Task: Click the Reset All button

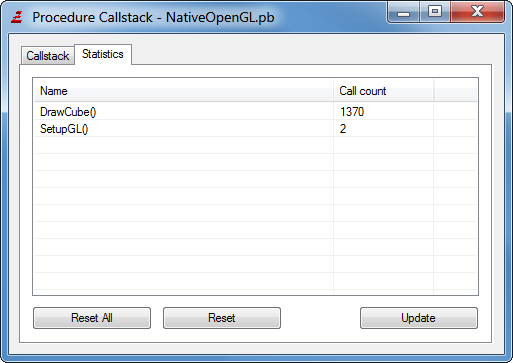Action: pyautogui.click(x=92, y=318)
